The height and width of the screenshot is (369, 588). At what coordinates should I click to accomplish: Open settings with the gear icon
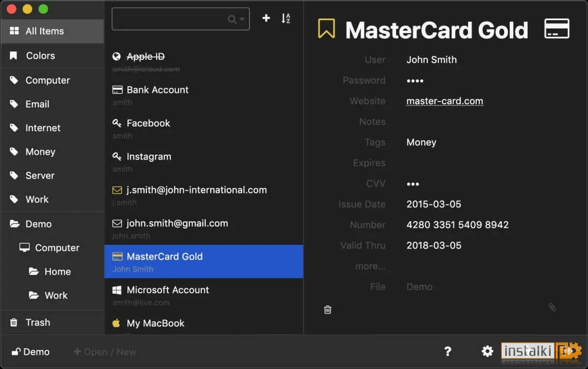[x=487, y=351]
